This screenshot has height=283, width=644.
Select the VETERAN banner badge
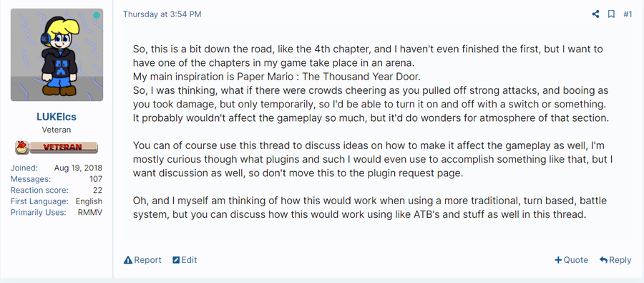63,147
